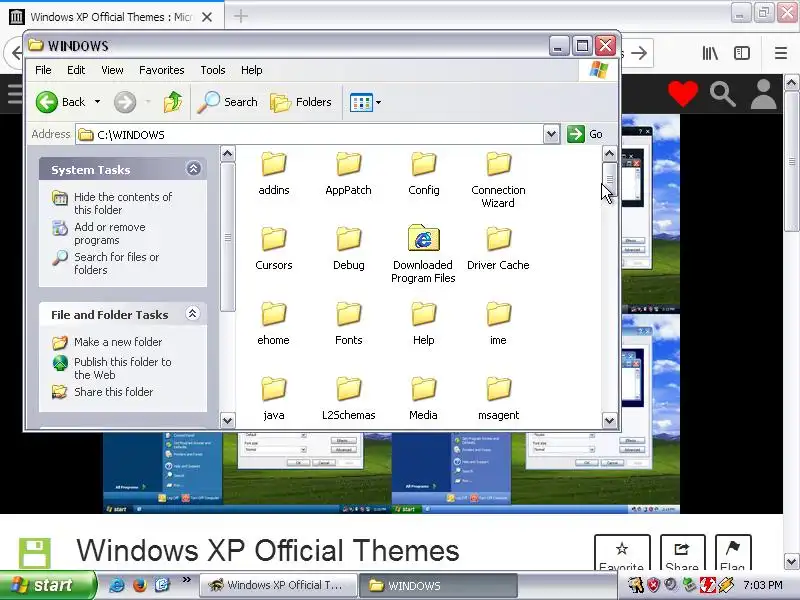Open the Tools menu
Screen dimensions: 800x600
coord(213,70)
